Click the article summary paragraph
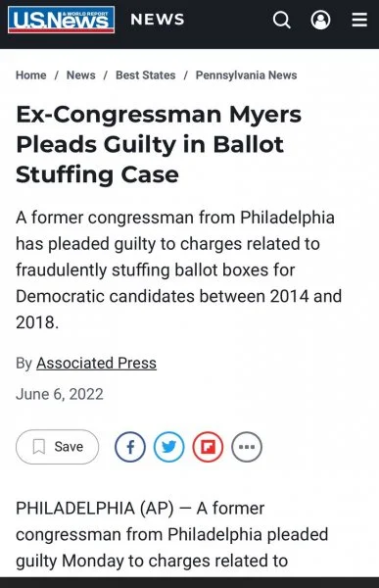This screenshot has height=588, width=379. tap(179, 269)
